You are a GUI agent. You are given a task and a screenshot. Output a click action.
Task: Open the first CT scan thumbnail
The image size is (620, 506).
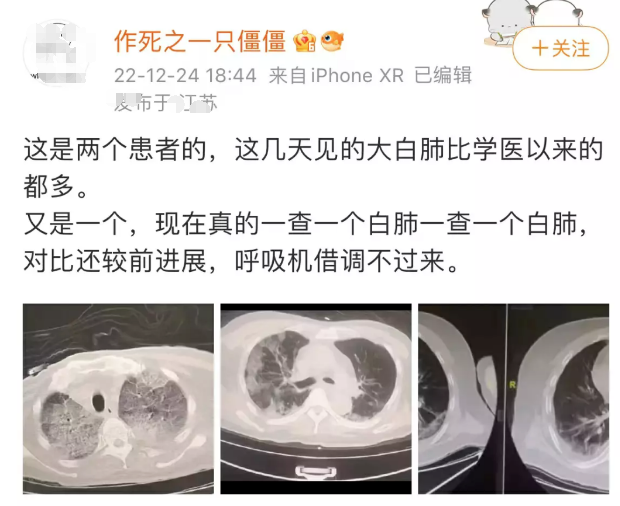click(x=118, y=399)
